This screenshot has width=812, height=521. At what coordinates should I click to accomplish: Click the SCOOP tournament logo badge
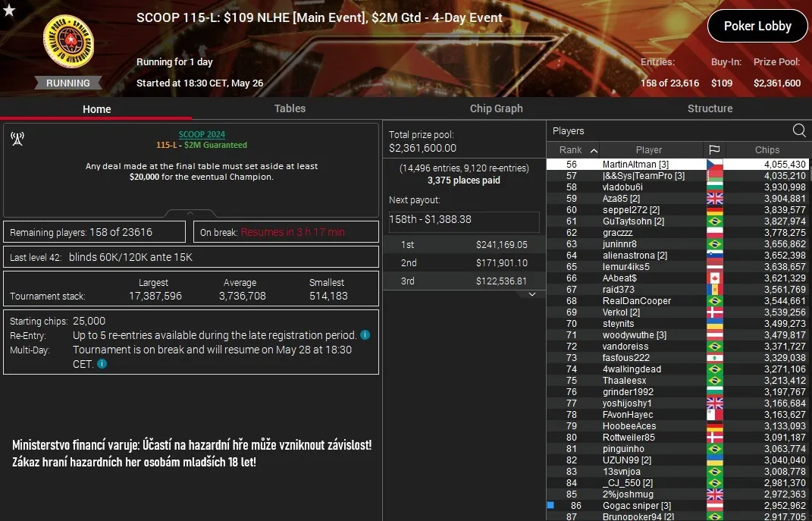click(x=68, y=41)
